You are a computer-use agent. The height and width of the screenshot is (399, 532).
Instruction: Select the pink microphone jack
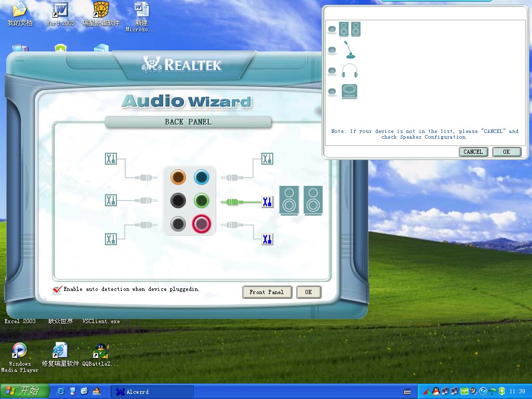click(201, 224)
